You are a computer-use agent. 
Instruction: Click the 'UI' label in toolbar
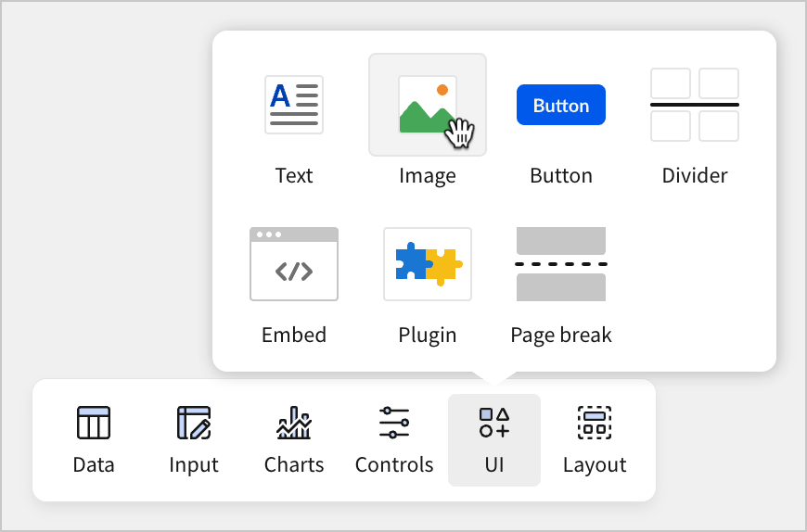coord(494,465)
